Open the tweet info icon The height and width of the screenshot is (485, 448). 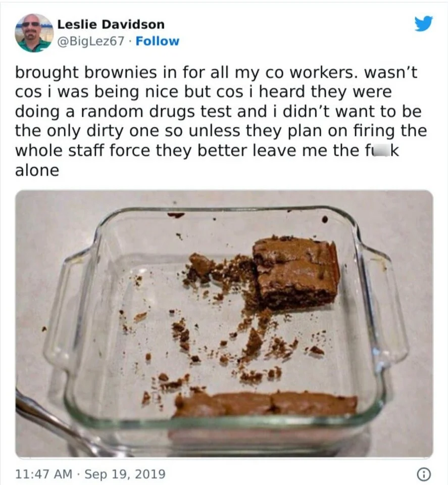click(424, 474)
